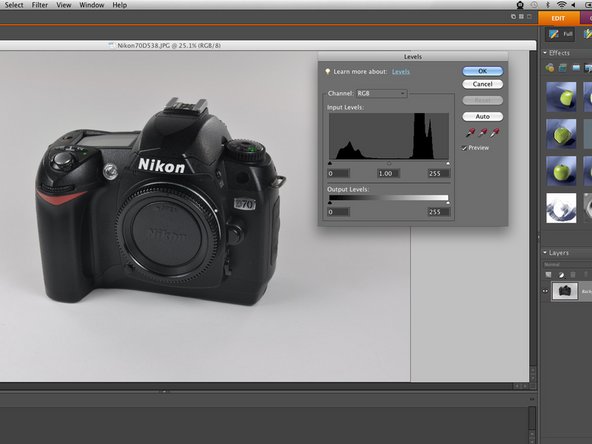Open the Channel RGB dropdown
Image resolution: width=592 pixels, height=444 pixels.
point(381,93)
